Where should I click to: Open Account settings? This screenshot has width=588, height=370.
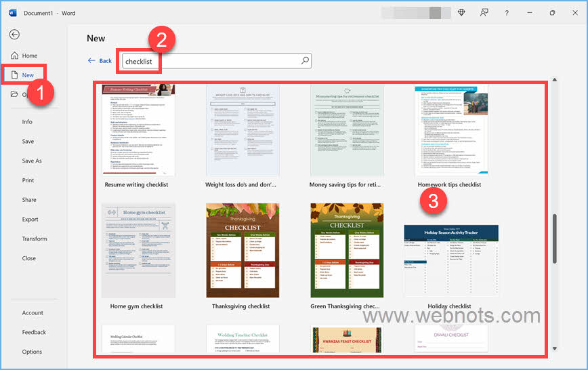[x=33, y=313]
